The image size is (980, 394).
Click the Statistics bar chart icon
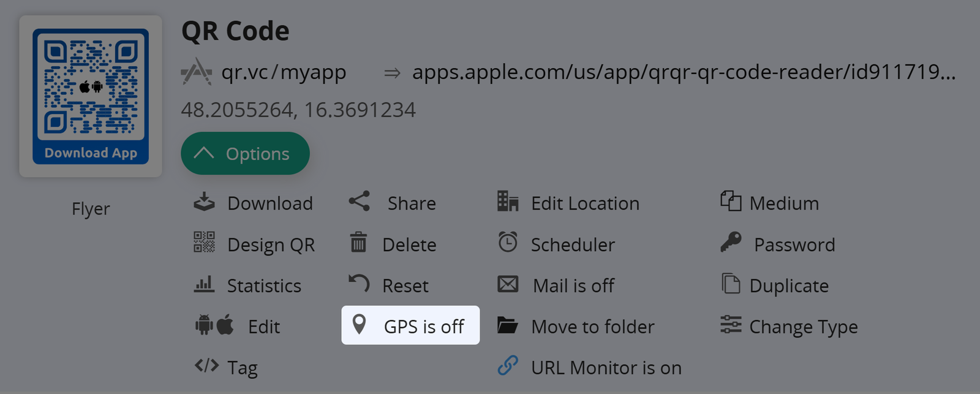click(204, 284)
